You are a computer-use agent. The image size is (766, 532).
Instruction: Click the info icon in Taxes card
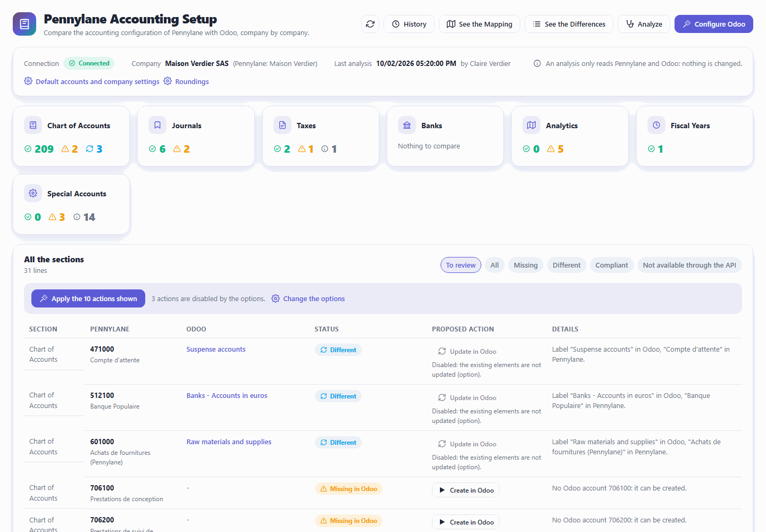(x=324, y=149)
